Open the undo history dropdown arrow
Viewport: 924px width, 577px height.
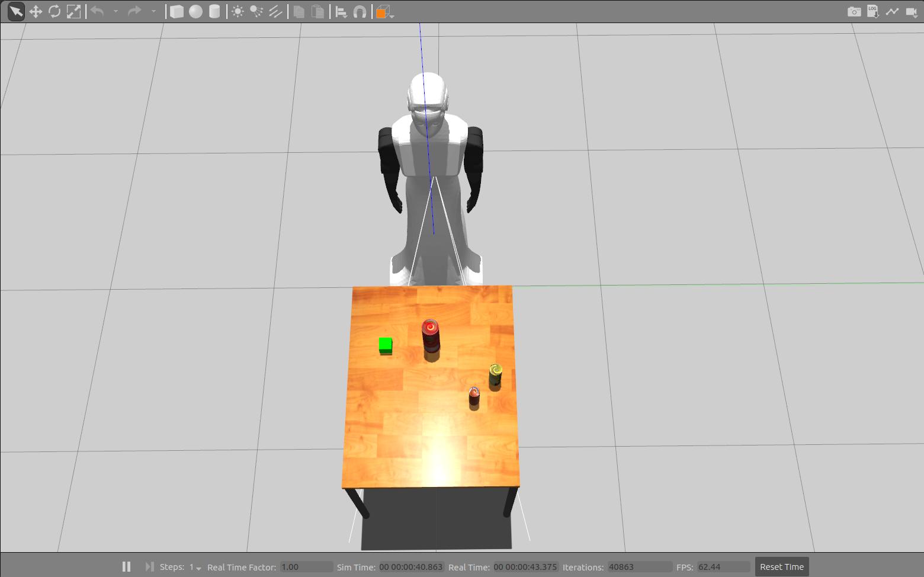(x=115, y=11)
